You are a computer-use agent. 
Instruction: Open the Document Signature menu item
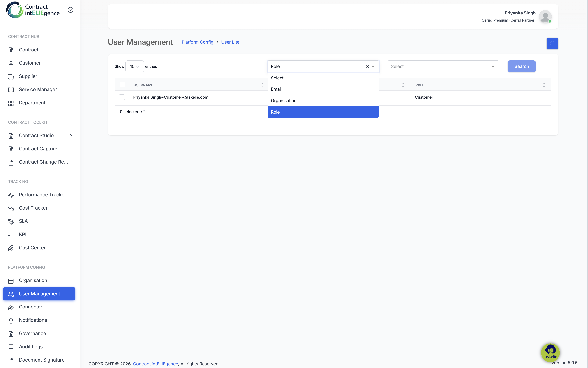click(39, 360)
